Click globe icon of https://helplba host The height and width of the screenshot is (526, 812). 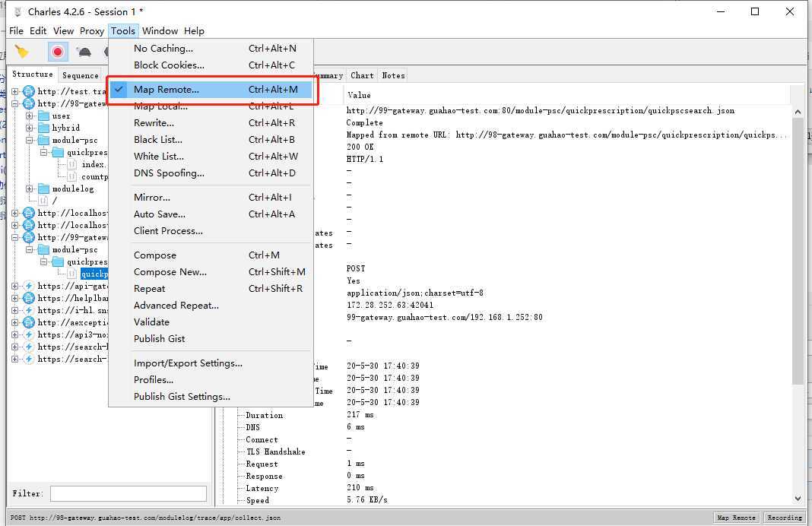click(x=29, y=298)
